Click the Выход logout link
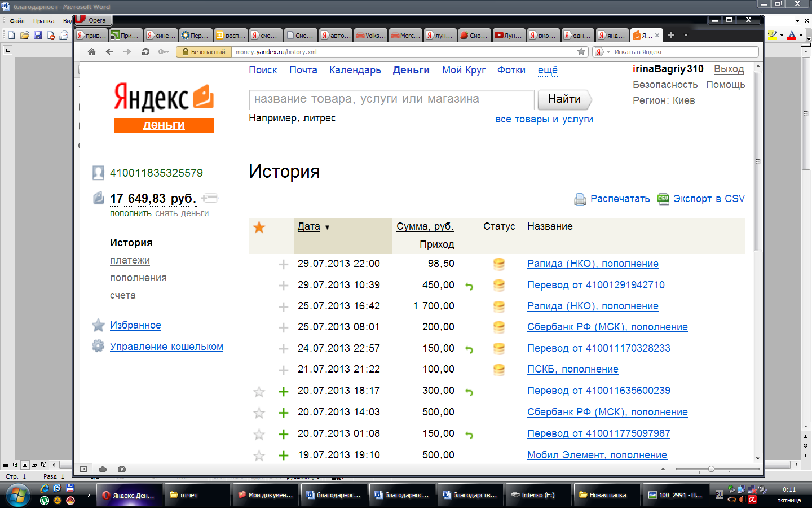 coord(729,69)
